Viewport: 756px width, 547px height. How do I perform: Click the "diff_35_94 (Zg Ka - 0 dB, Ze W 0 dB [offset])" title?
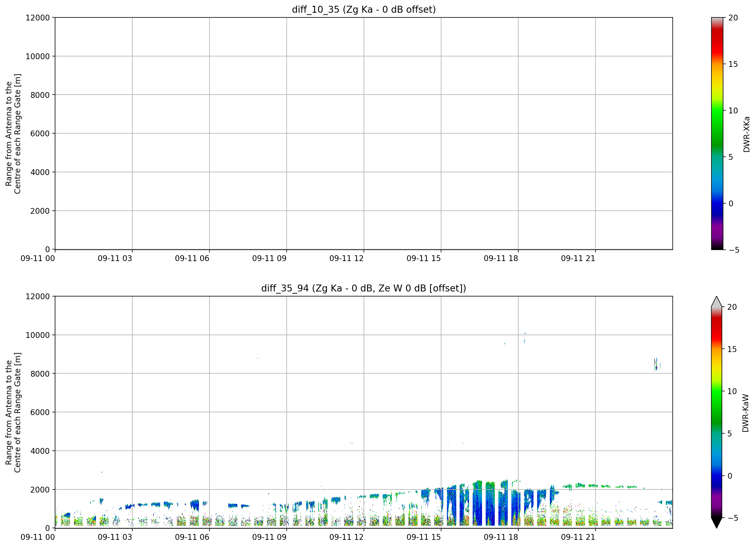pos(364,288)
